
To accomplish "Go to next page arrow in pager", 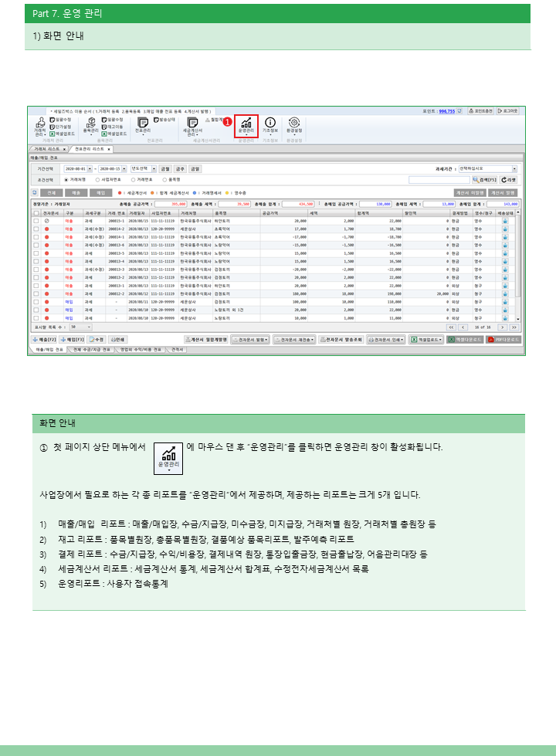I will tap(502, 327).
